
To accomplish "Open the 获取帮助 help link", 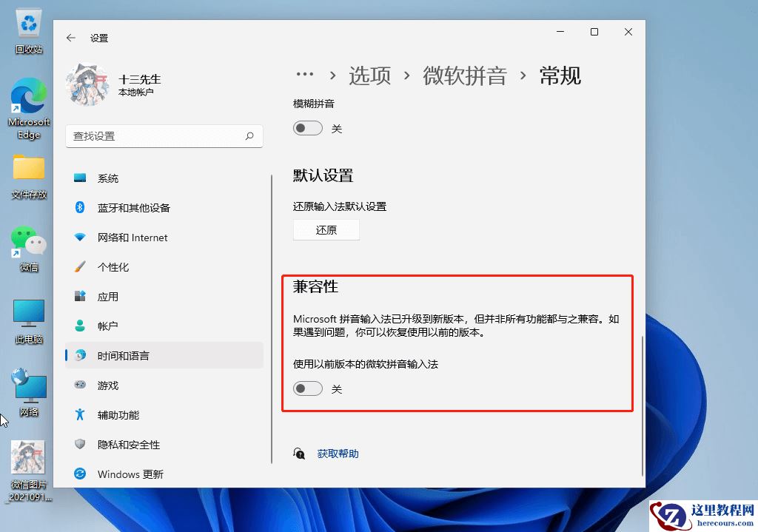I will 338,454.
